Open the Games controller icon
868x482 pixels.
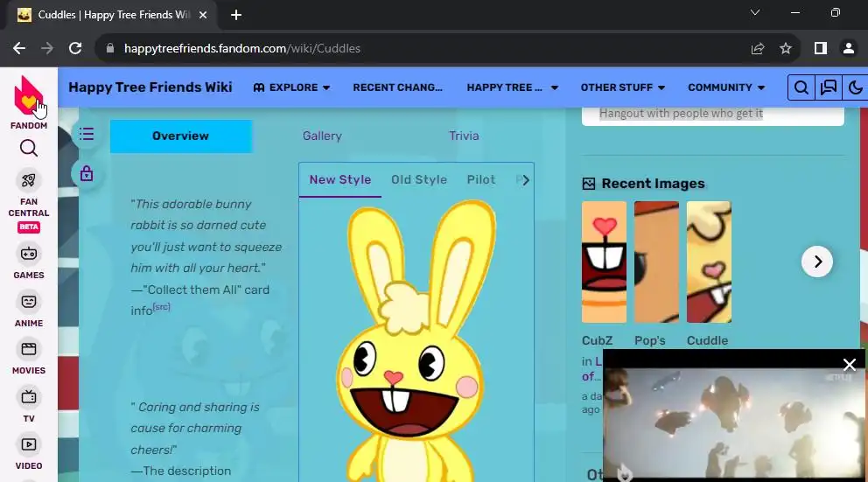[29, 254]
